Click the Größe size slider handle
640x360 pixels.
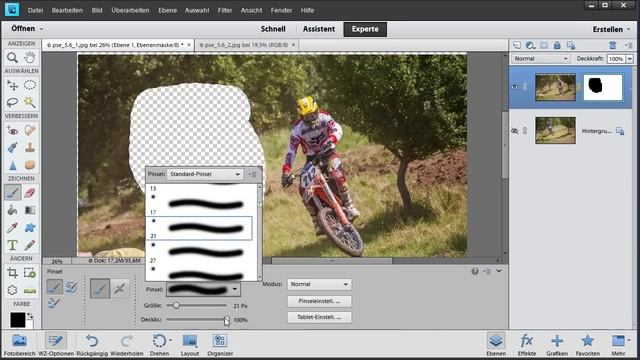click(176, 305)
